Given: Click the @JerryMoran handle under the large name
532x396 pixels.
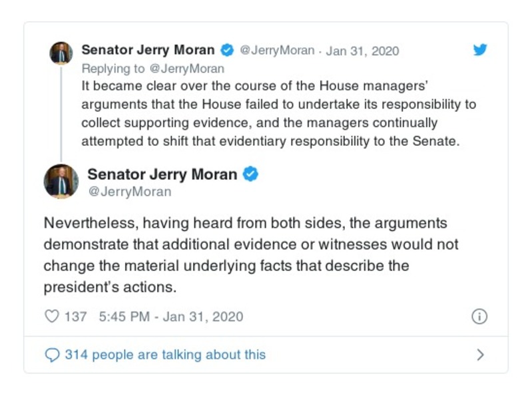Looking at the screenshot, I should tap(129, 192).
